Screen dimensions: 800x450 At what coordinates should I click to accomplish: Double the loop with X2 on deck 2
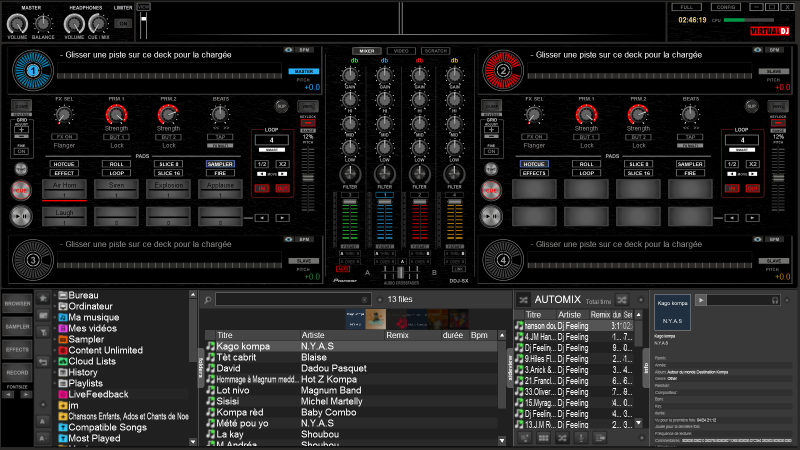tap(753, 164)
